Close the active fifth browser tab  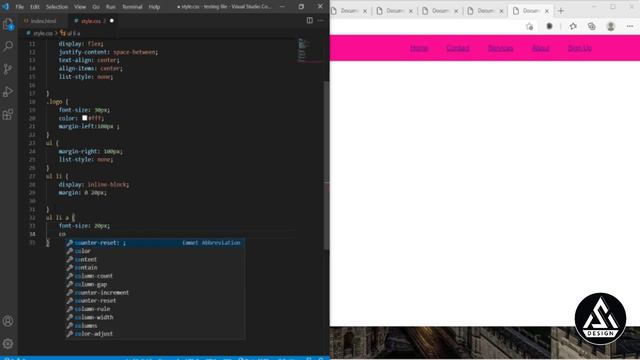547,11
